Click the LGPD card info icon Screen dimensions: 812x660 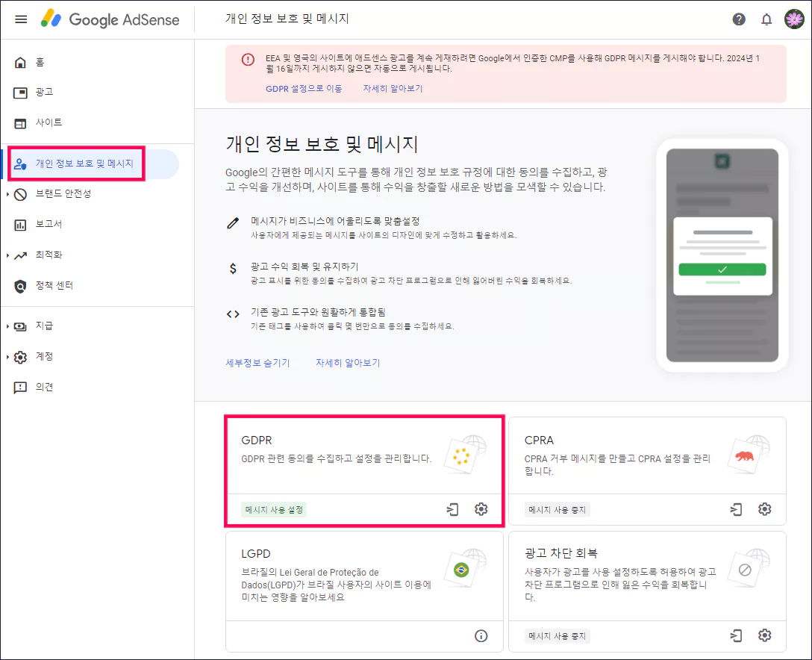481,635
